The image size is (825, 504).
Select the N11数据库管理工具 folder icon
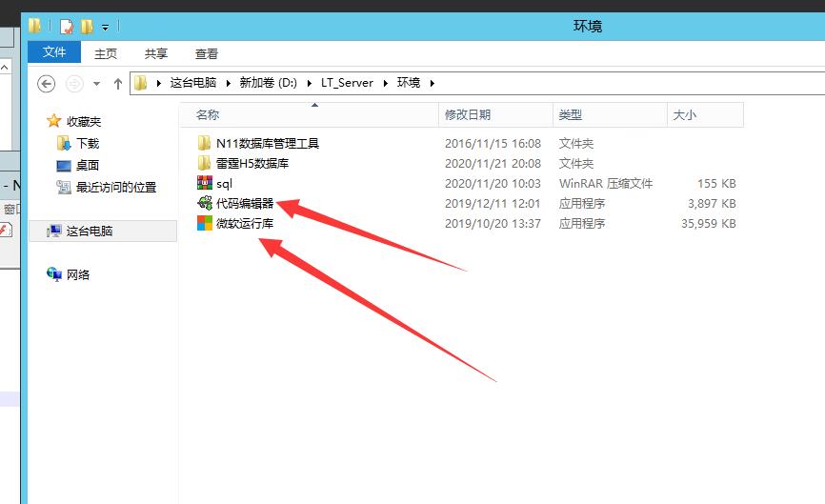click(x=204, y=143)
